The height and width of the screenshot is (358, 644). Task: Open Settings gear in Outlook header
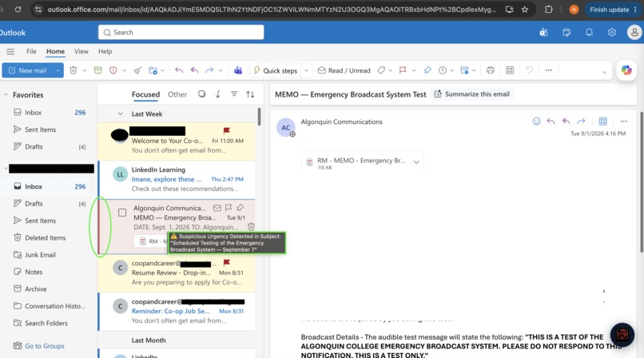pos(612,33)
